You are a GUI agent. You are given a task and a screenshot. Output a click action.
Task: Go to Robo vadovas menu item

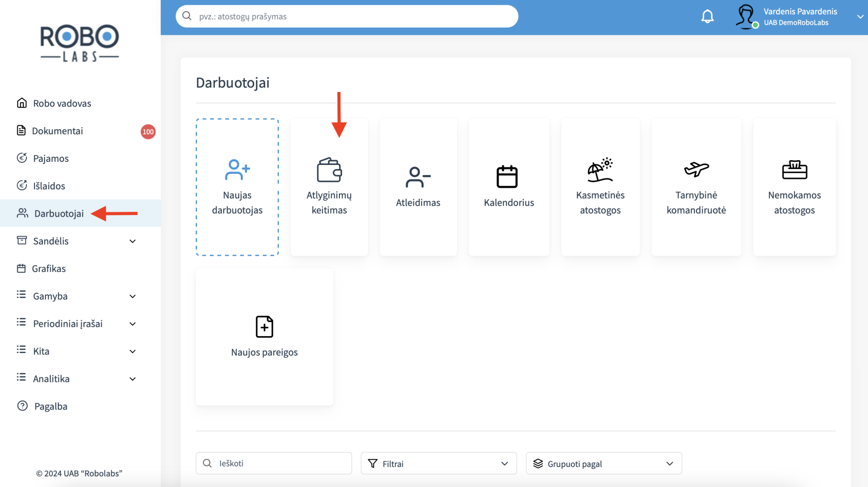click(x=80, y=103)
